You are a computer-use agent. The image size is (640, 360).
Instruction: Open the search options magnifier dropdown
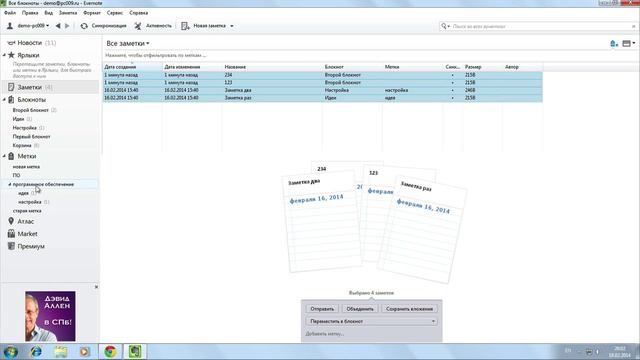point(445,26)
